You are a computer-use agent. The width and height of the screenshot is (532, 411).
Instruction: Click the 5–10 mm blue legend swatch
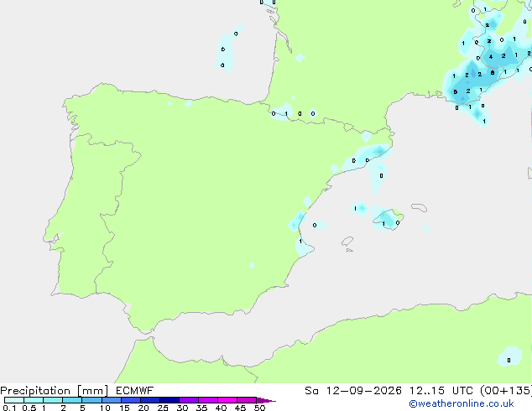[x=91, y=400]
